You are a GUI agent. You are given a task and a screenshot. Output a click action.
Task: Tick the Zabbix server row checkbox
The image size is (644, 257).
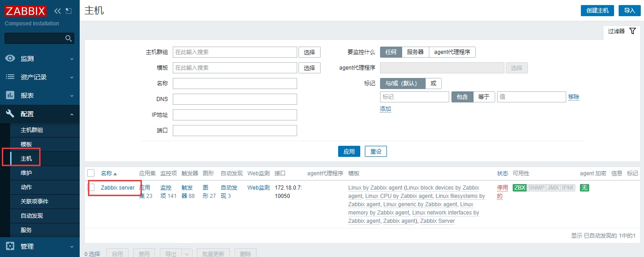[91, 187]
